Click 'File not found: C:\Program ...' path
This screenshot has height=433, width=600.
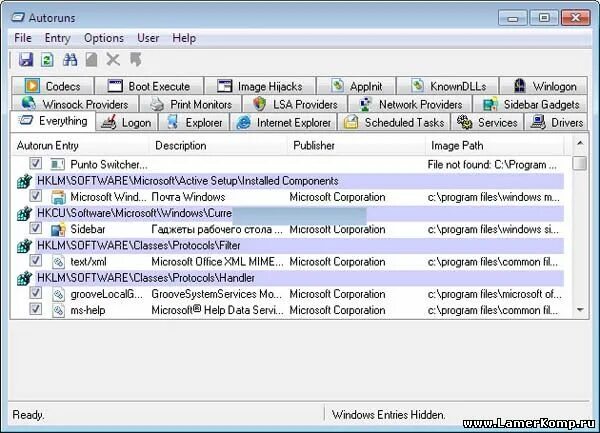[492, 164]
